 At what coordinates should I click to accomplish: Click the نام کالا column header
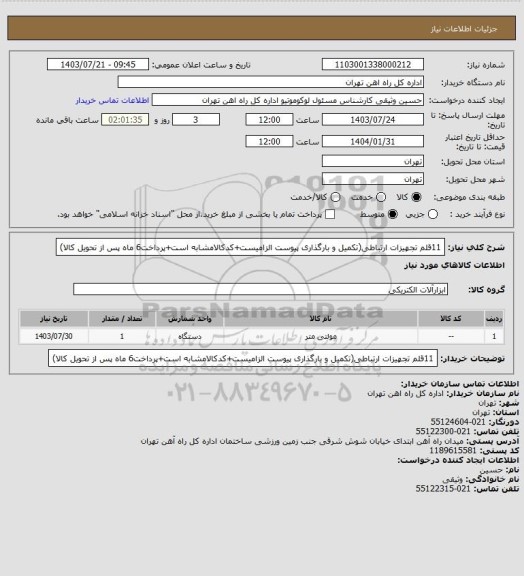(320, 319)
